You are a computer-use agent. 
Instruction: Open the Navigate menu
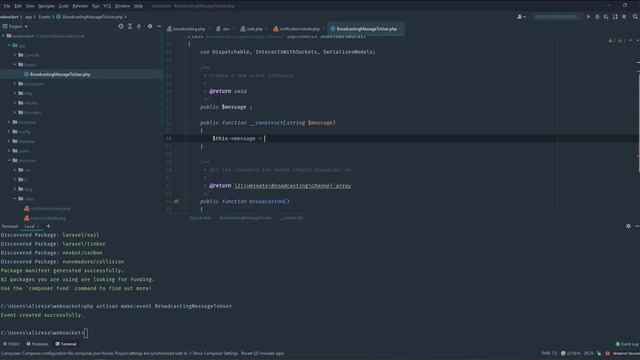click(46, 6)
